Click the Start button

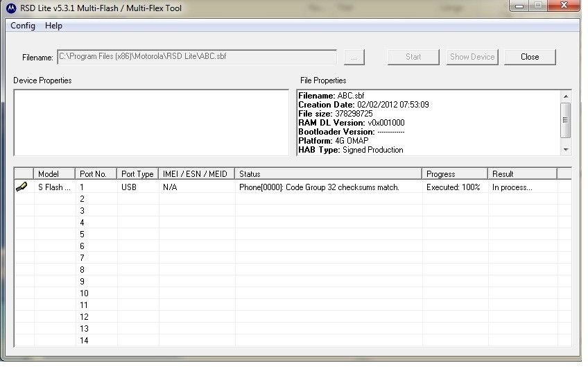[413, 57]
